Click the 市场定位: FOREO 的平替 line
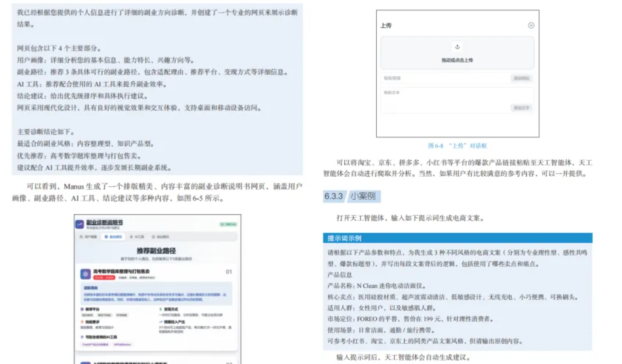Viewport: 622px width, 364px height. [x=411, y=319]
